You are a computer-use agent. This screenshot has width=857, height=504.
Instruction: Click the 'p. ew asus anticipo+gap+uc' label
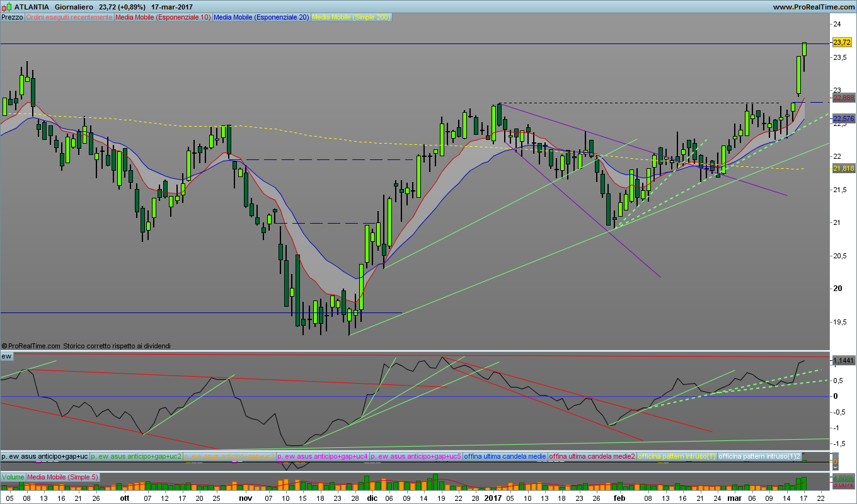45,456
